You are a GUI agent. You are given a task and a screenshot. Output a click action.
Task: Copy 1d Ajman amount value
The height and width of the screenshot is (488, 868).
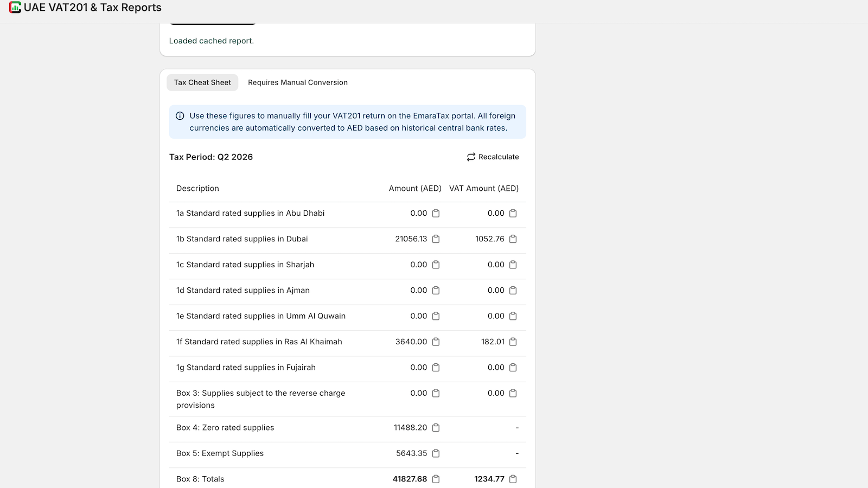[x=436, y=291]
